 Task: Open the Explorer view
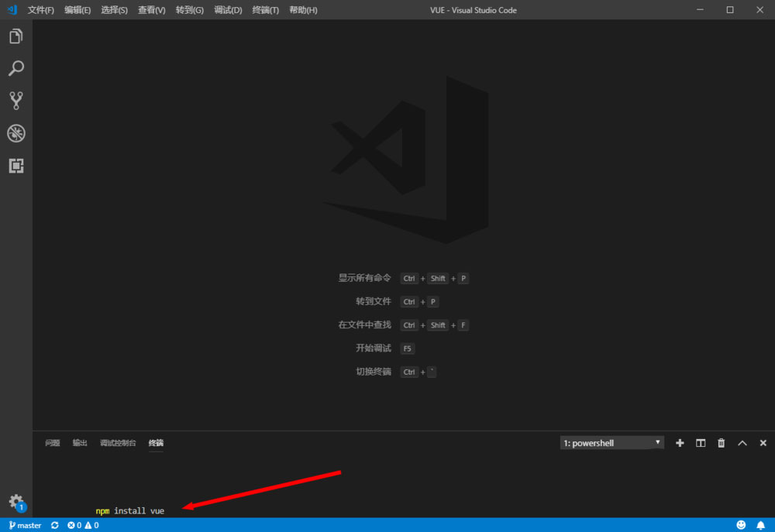click(x=16, y=36)
